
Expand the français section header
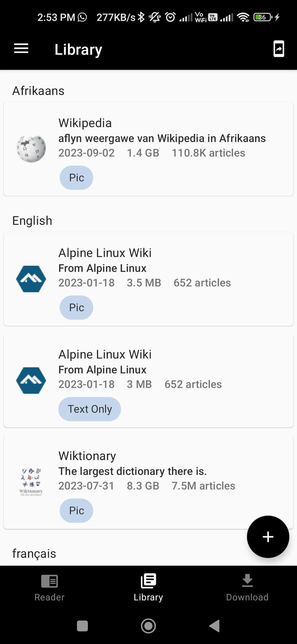(x=34, y=553)
